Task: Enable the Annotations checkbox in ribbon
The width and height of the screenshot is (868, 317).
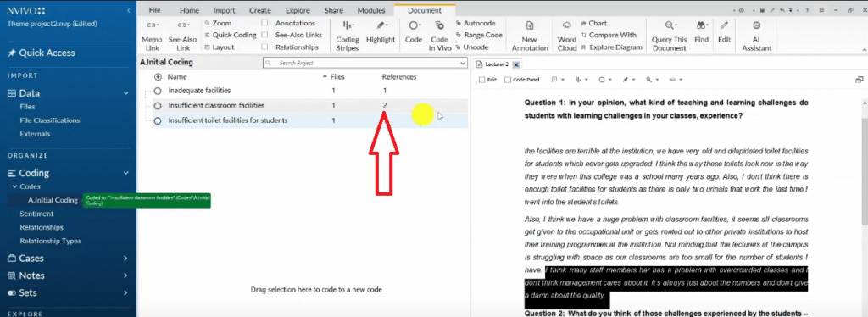Action: coord(264,23)
